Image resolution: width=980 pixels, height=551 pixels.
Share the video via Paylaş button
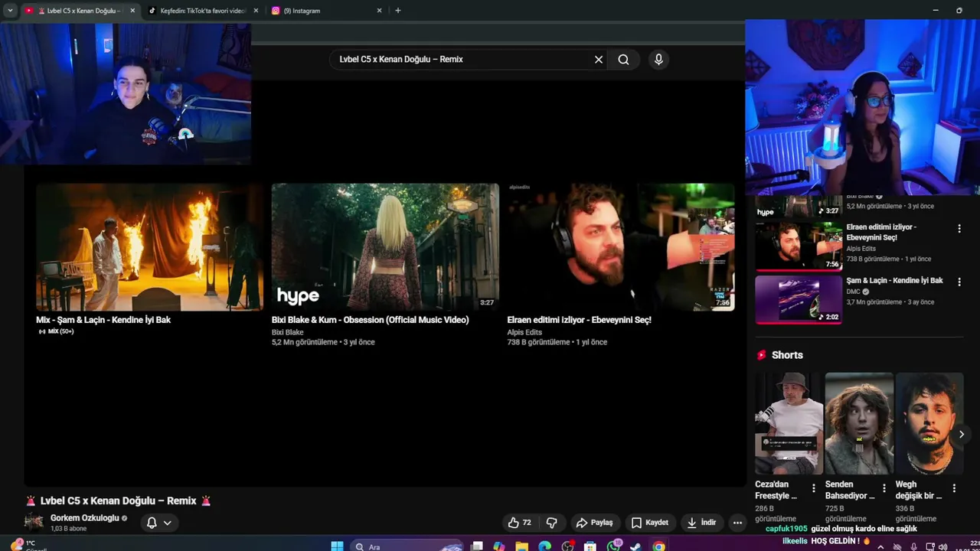(594, 523)
